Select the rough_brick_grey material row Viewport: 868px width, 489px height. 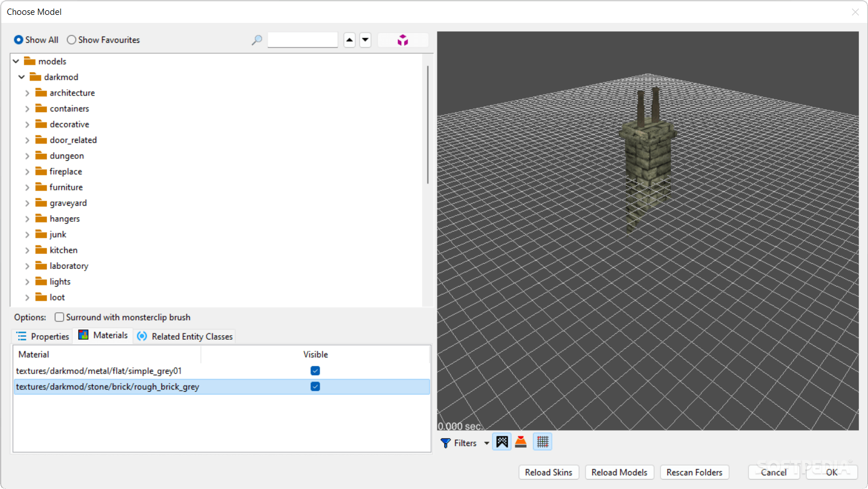(x=221, y=387)
